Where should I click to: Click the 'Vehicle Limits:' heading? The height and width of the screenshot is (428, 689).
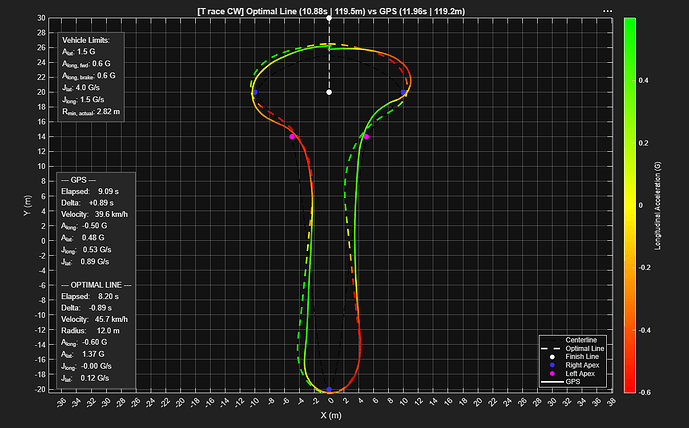86,40
